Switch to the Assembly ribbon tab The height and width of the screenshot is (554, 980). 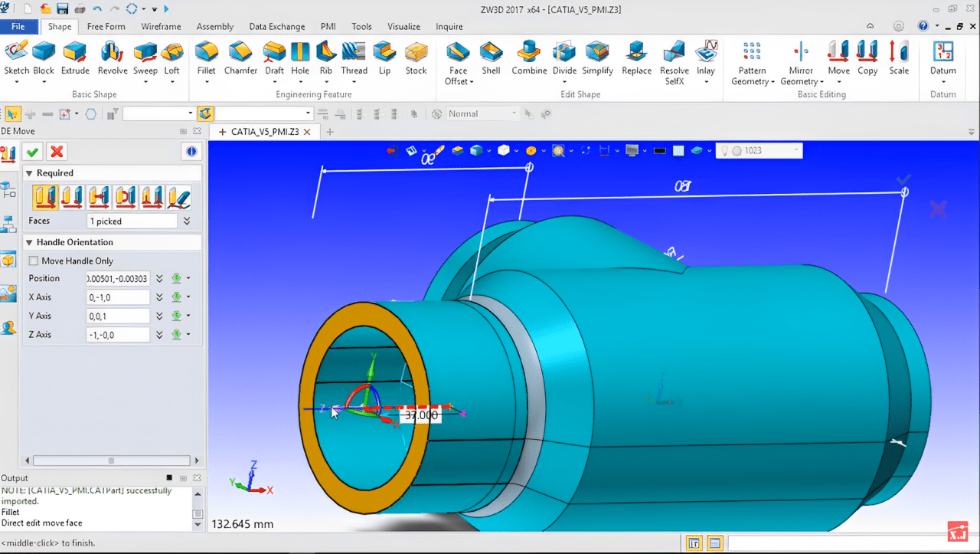click(x=214, y=26)
